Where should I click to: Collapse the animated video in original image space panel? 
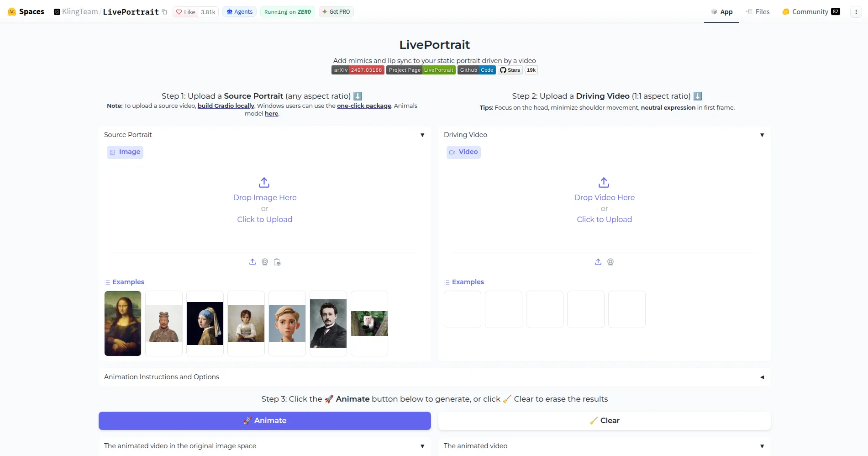coord(422,446)
